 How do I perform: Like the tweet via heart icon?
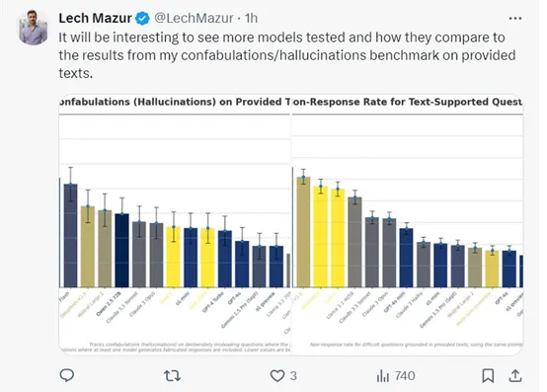tap(277, 375)
